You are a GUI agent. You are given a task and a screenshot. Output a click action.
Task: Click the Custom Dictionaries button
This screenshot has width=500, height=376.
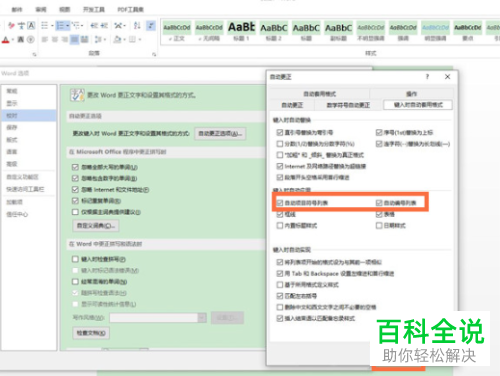[96, 226]
